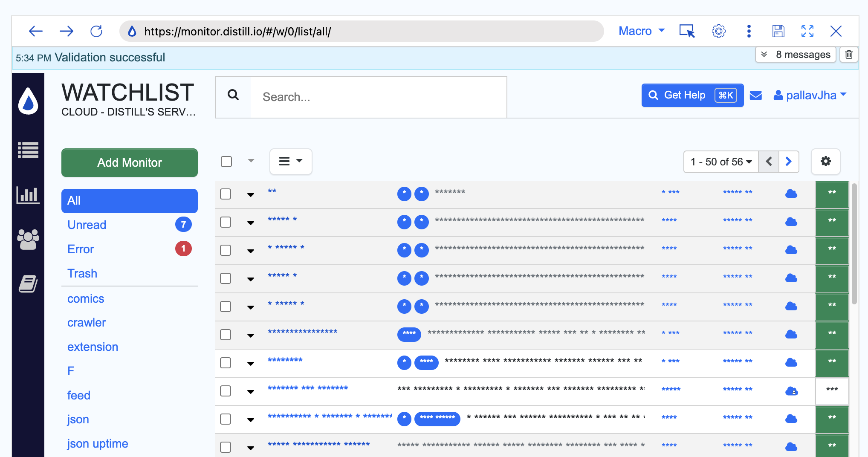Check the select-all checkbox above the monitor list
868x457 pixels.
point(226,162)
